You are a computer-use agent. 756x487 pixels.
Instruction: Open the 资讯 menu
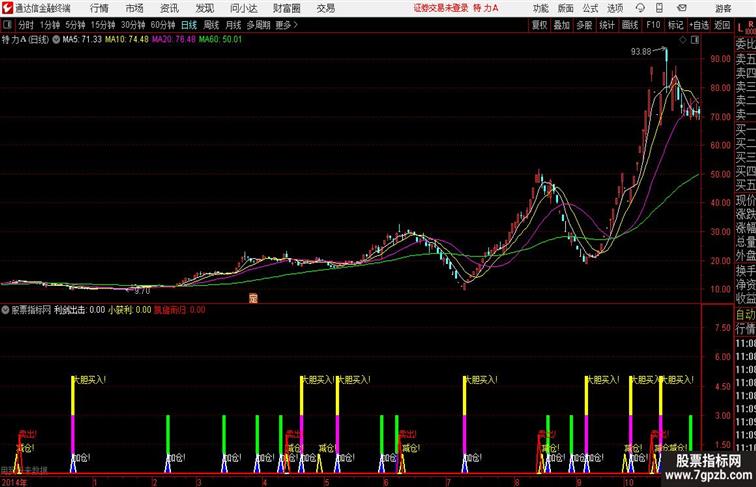point(169,8)
